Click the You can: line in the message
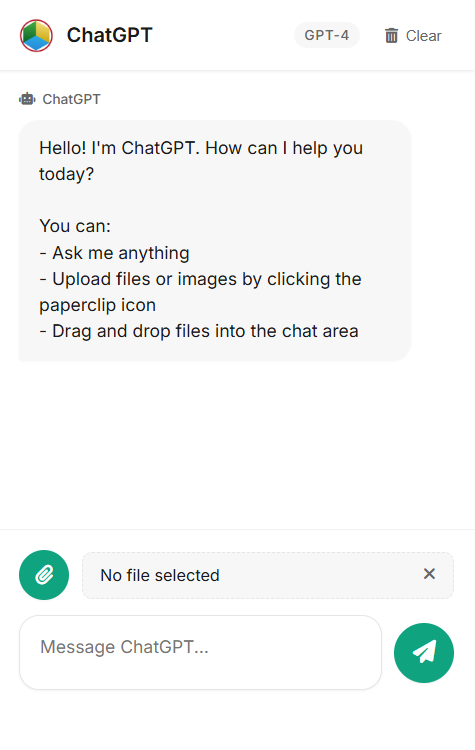 (75, 226)
